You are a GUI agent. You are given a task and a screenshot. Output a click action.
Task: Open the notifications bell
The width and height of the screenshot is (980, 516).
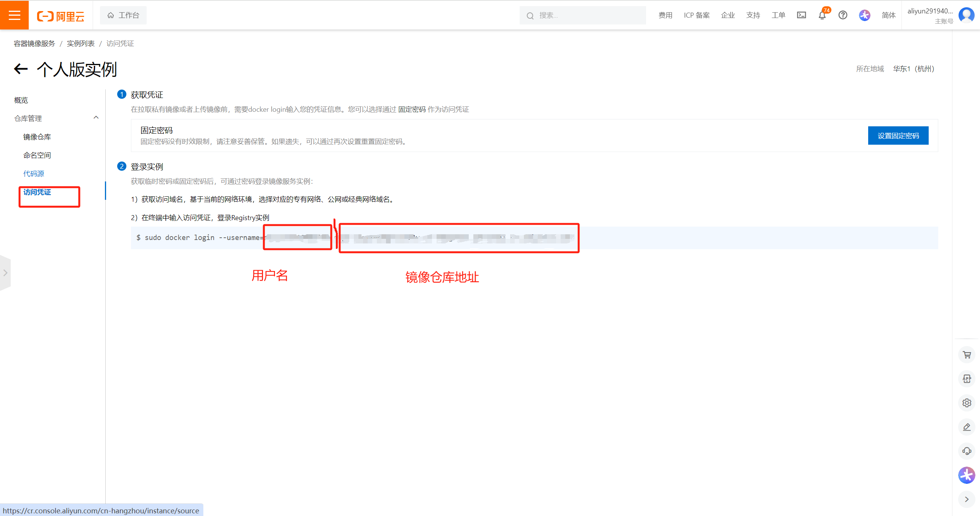click(x=822, y=15)
